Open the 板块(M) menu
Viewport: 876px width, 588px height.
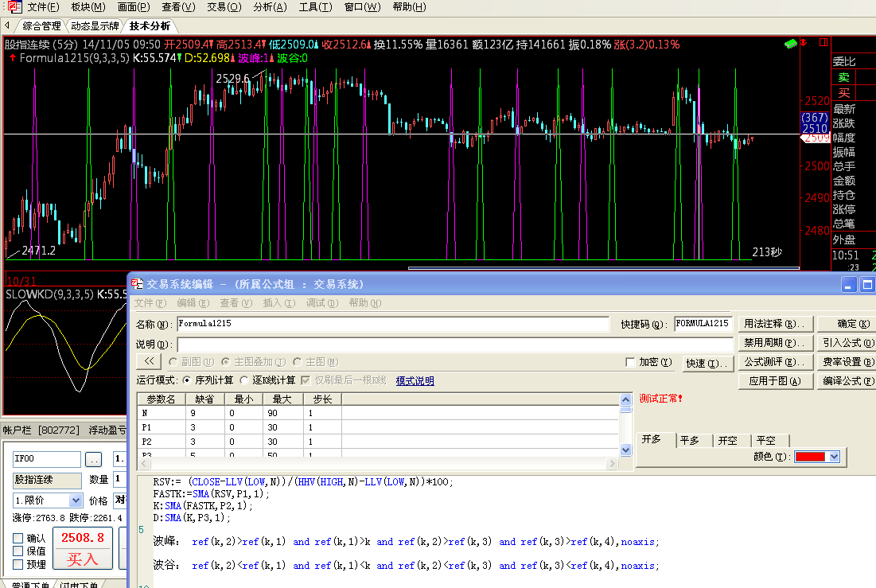point(88,7)
